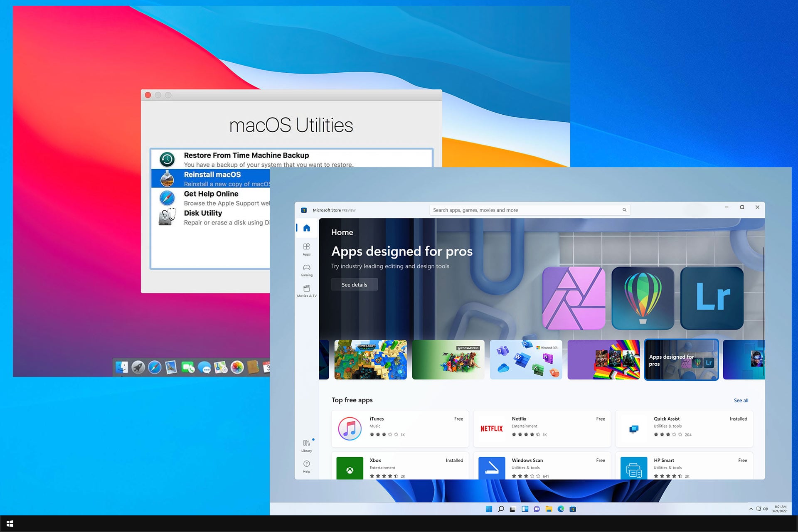Viewport: 798px width, 532px height.
Task: Click the search magnifier in Store search box
Action: pyautogui.click(x=624, y=210)
